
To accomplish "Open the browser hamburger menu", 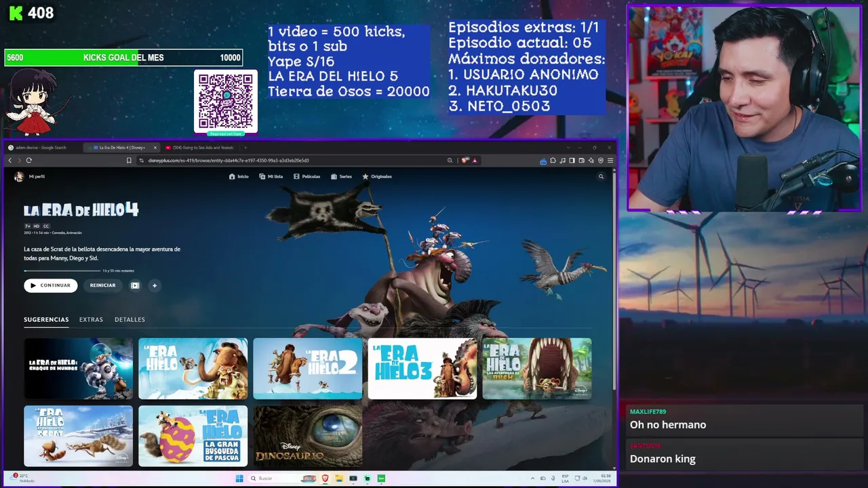I will point(610,161).
